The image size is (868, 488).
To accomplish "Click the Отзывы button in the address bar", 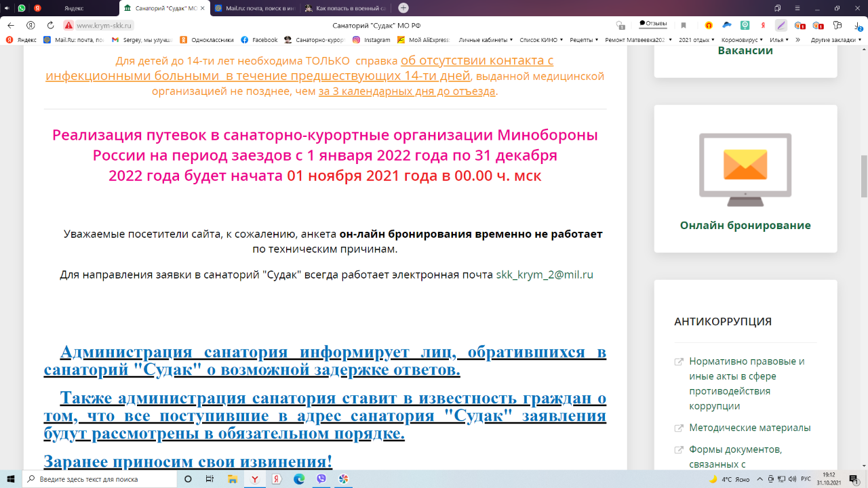I will [653, 24].
